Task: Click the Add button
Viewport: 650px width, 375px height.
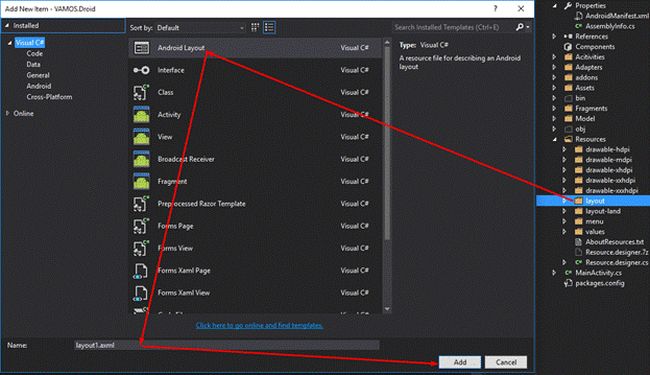Action: 460,362
